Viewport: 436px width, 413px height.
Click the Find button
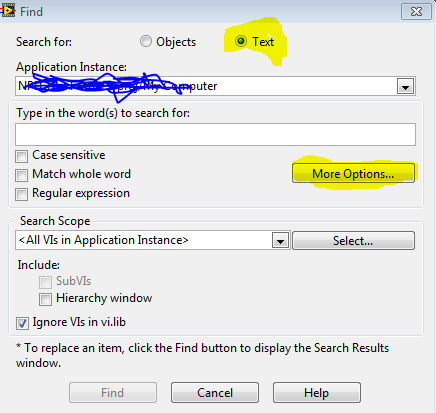(x=113, y=393)
